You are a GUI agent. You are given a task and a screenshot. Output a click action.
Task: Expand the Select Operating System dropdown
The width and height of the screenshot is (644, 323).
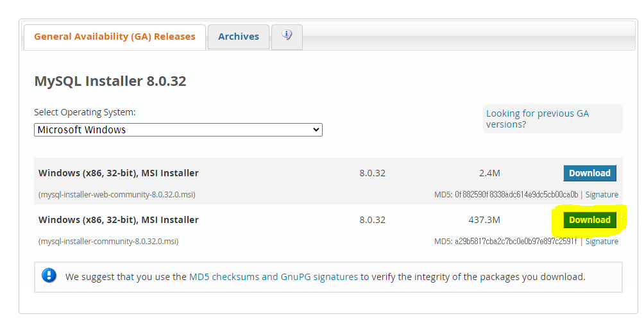pyautogui.click(x=178, y=129)
